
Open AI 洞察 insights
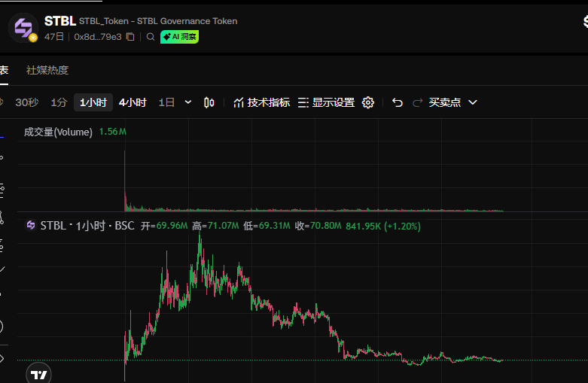(180, 37)
